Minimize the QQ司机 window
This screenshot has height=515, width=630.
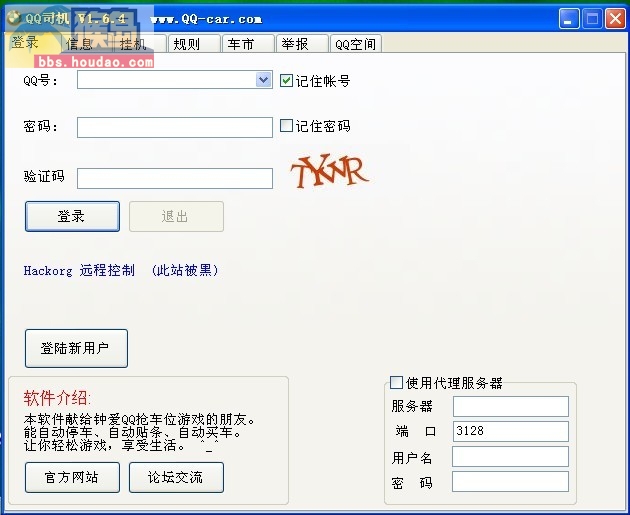click(x=569, y=19)
